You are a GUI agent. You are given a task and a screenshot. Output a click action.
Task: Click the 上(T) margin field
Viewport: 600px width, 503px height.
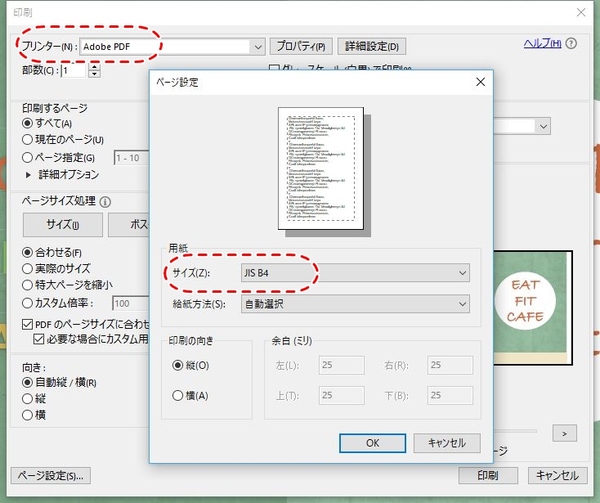tap(341, 395)
